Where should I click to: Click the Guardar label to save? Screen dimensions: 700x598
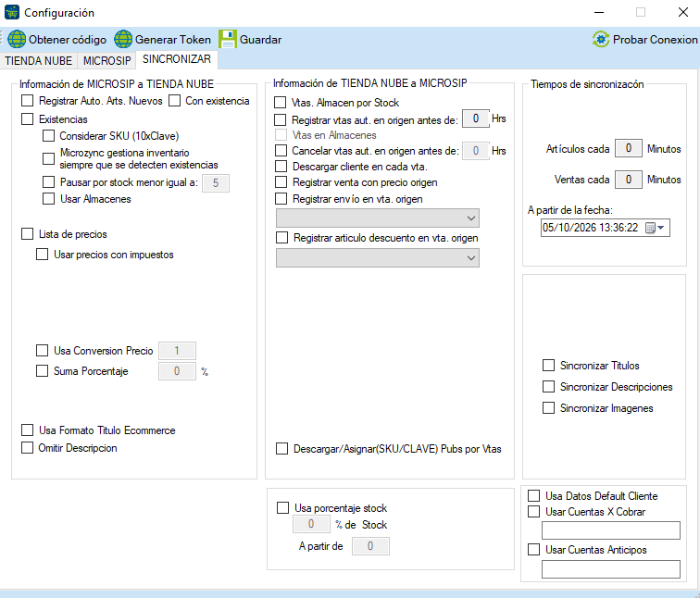pos(261,40)
